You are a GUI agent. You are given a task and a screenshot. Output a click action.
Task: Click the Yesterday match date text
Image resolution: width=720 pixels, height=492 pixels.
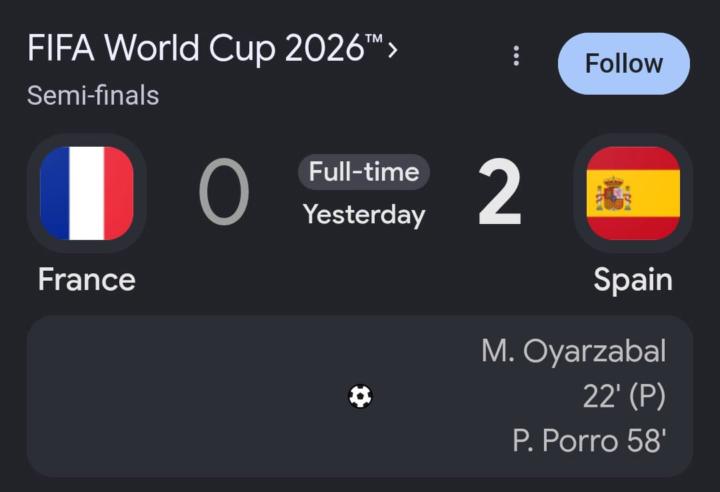coord(364,215)
